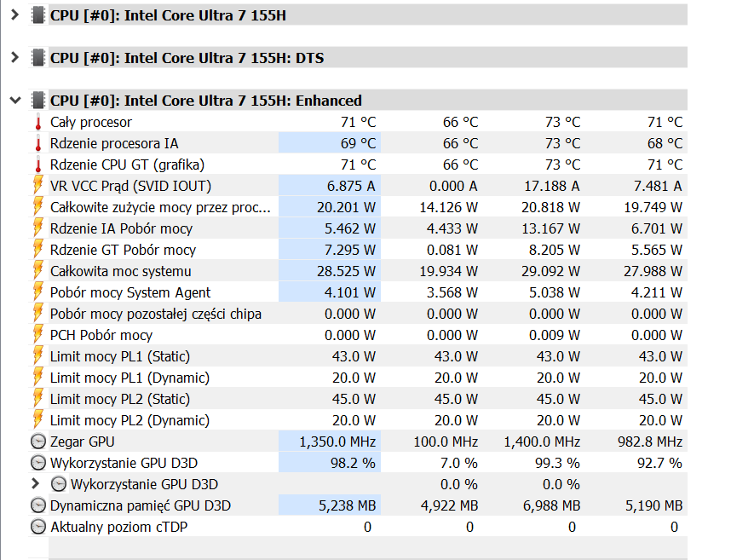Click the 20.201 W total CPU power value

tap(346, 207)
